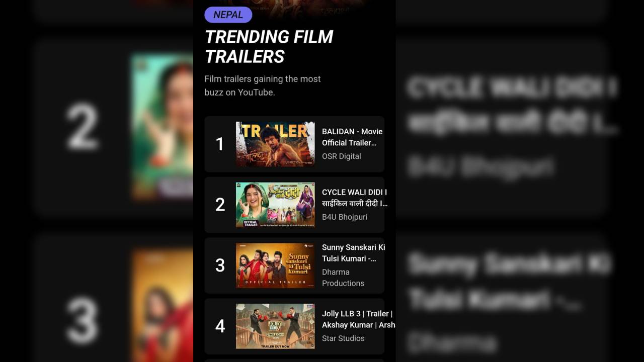Click rank number 4 in the list
Image resolution: width=644 pixels, height=362 pixels.
[220, 326]
